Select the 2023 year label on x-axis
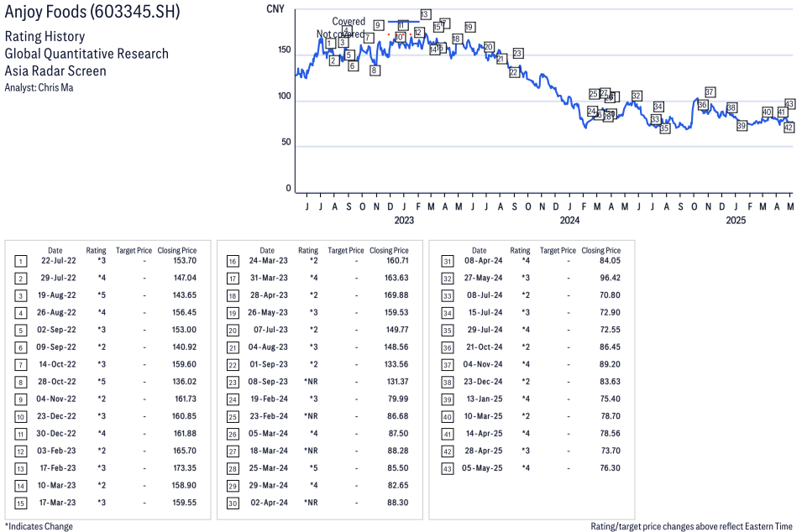This screenshot has height=532, width=802. coord(404,220)
